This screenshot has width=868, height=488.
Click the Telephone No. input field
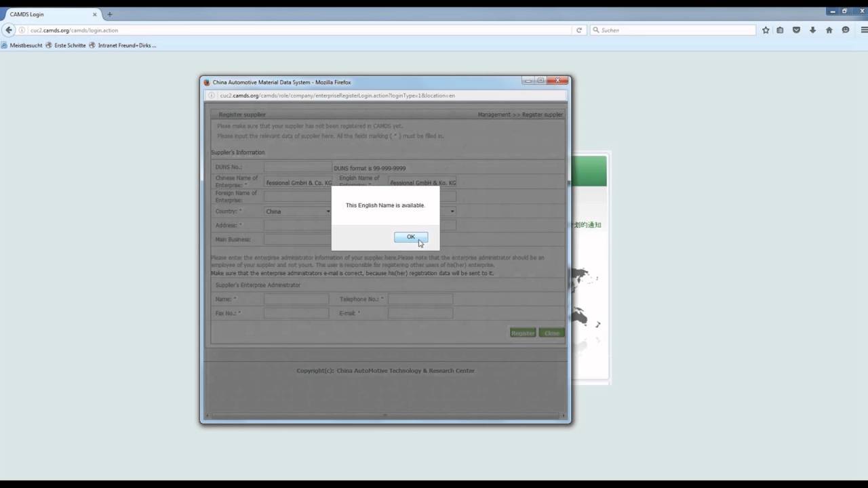[x=420, y=299]
